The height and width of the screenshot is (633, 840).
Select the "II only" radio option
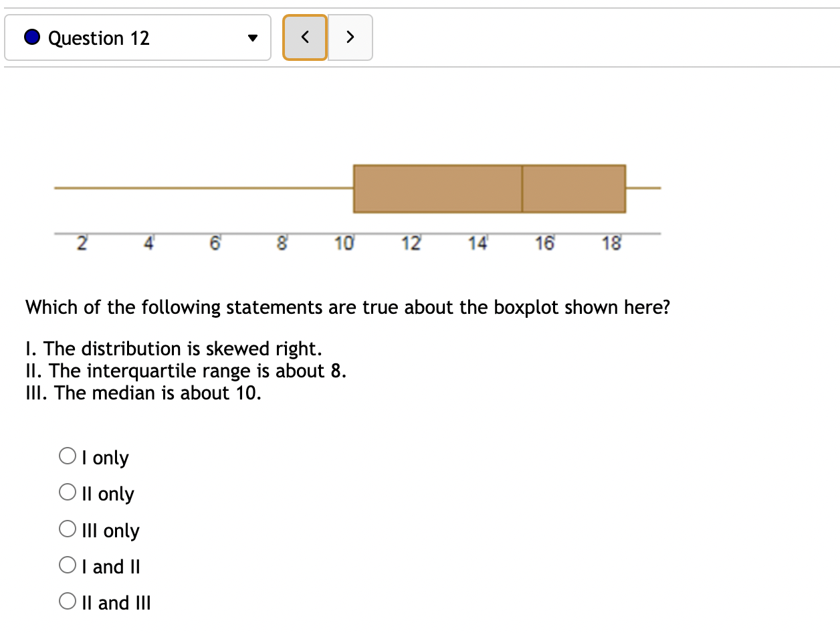(67, 493)
